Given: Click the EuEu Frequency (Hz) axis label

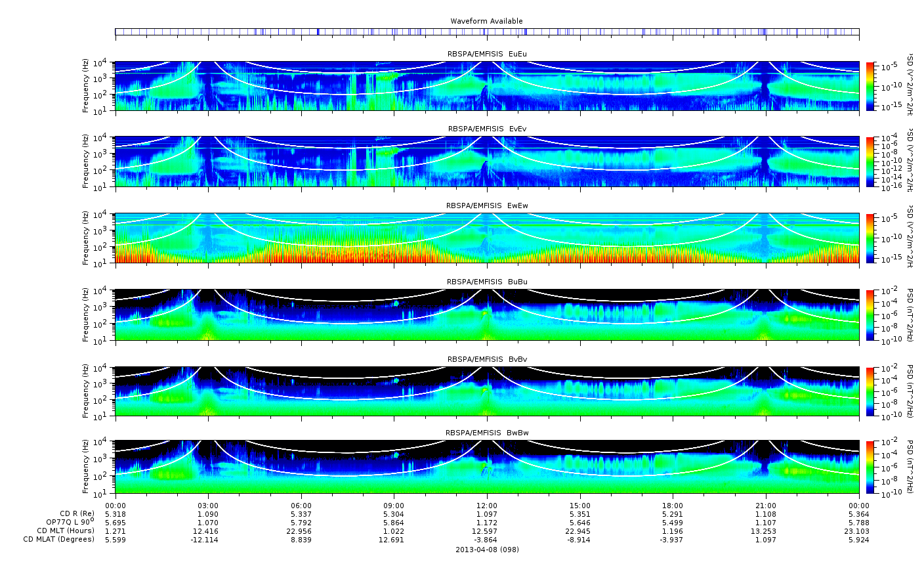Looking at the screenshot, I should 86,86.
